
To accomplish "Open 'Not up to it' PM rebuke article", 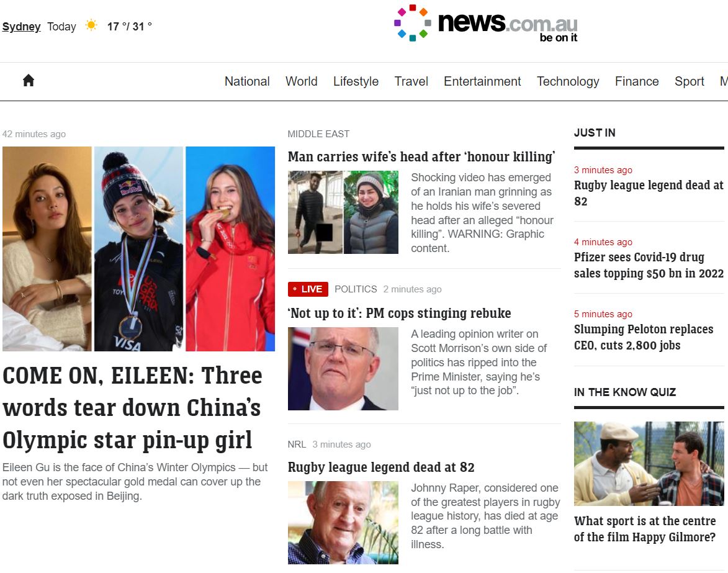I will click(399, 314).
